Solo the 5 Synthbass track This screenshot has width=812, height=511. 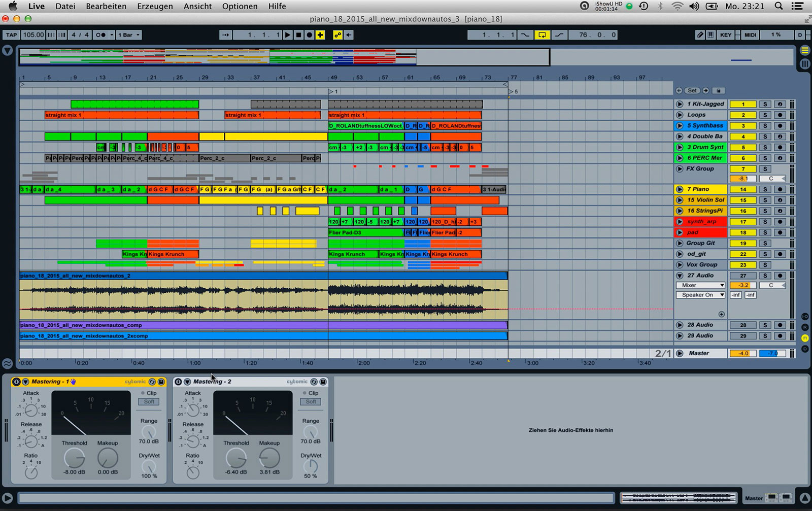click(x=765, y=126)
